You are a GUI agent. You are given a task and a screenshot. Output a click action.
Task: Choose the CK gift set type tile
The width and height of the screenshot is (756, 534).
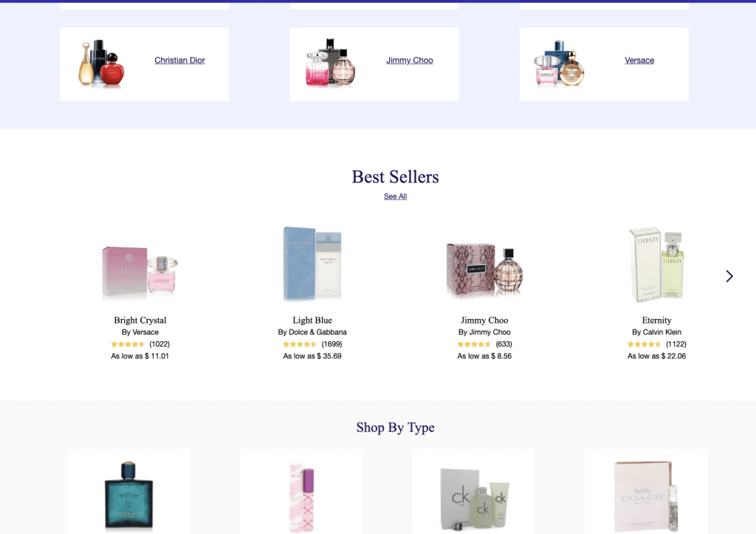point(473,492)
